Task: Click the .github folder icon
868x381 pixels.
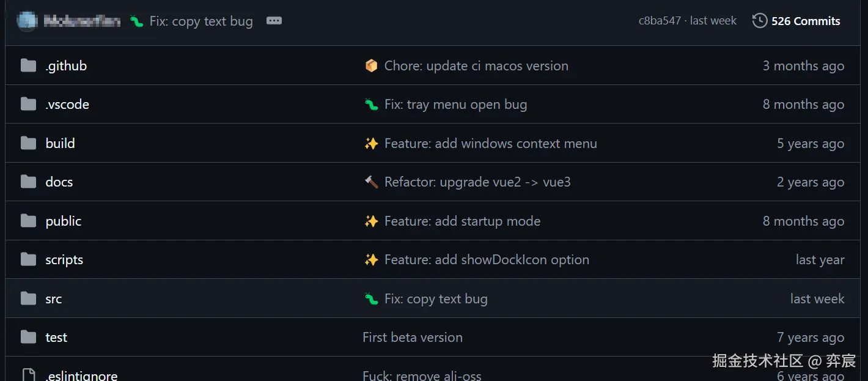Action: 28,65
